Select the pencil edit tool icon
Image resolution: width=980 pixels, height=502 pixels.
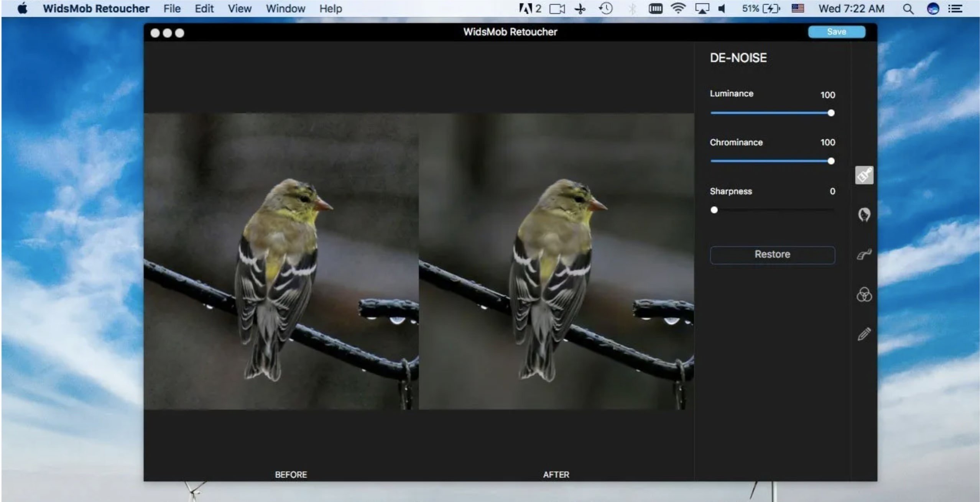(x=863, y=334)
